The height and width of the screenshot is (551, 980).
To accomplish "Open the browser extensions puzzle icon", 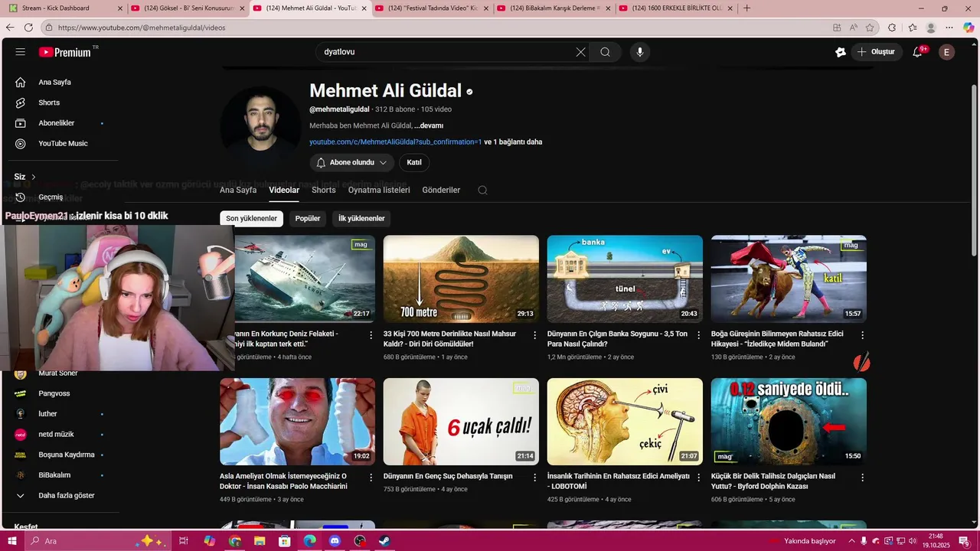I will click(892, 28).
